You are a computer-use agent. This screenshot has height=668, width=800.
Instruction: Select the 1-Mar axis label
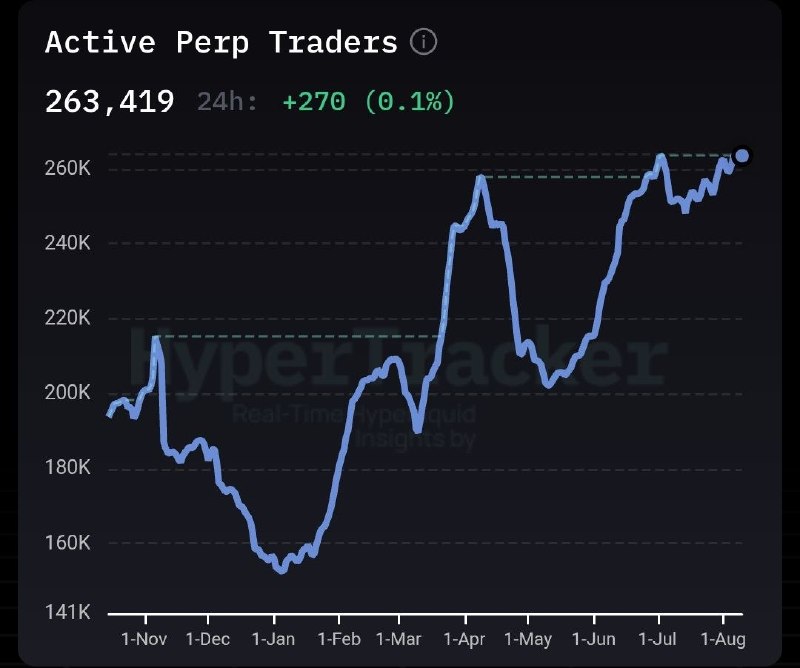(398, 639)
